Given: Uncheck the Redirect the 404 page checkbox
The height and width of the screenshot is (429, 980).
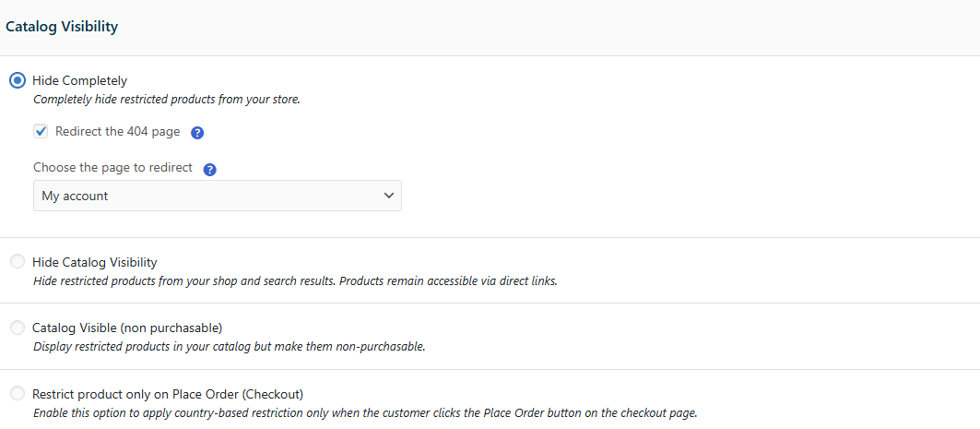Looking at the screenshot, I should point(41,132).
